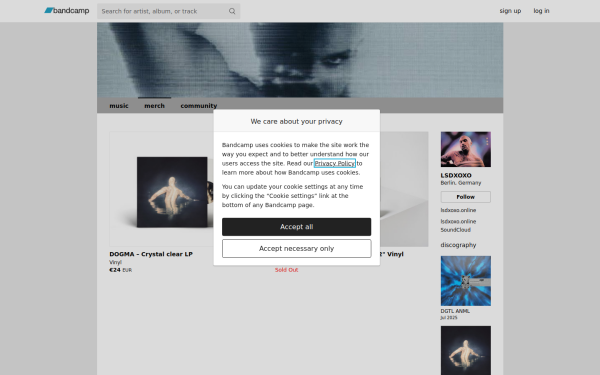Click the €24 EUR price text
This screenshot has height=375, width=600.
121,270
